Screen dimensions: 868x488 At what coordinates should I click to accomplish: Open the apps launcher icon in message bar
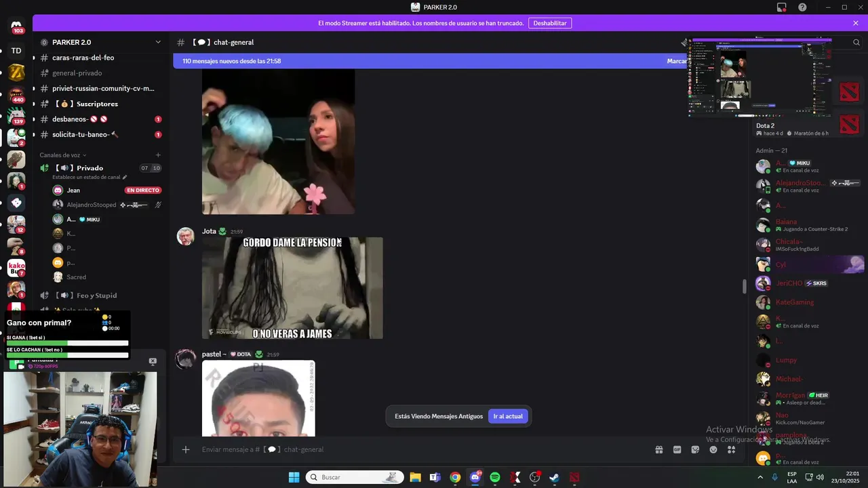coord(732,449)
